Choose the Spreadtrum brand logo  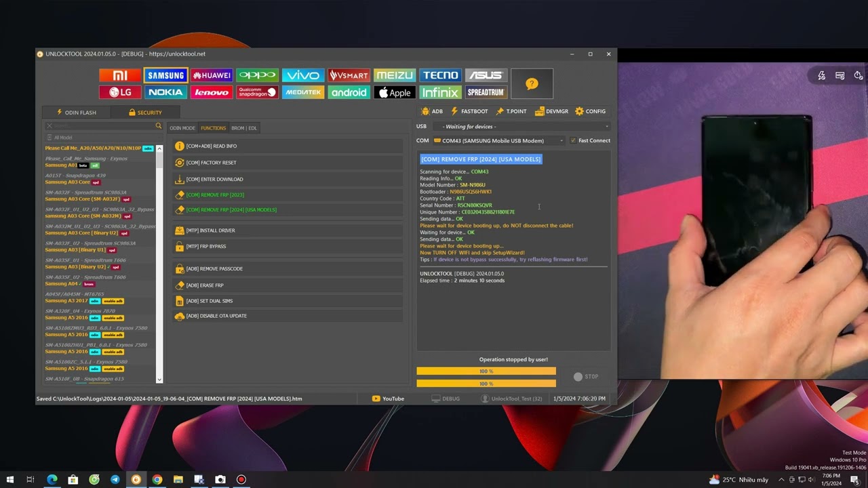486,92
